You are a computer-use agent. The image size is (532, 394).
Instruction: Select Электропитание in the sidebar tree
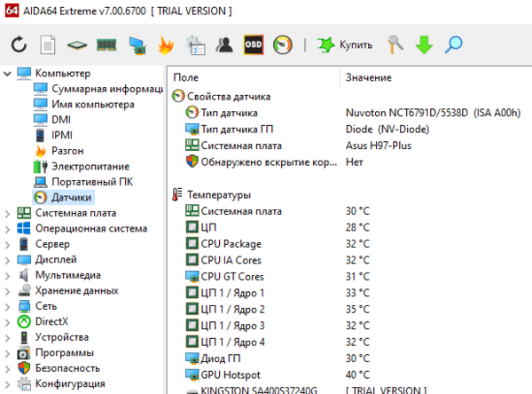click(x=90, y=166)
